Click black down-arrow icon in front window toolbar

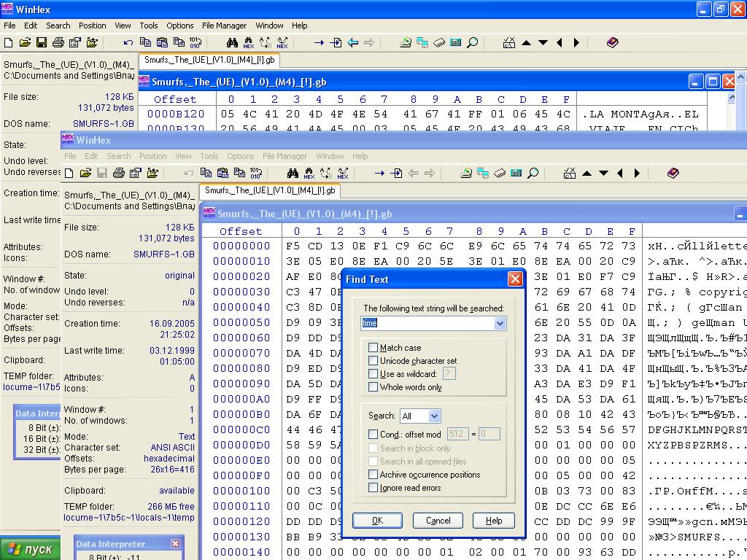pyautogui.click(x=603, y=174)
